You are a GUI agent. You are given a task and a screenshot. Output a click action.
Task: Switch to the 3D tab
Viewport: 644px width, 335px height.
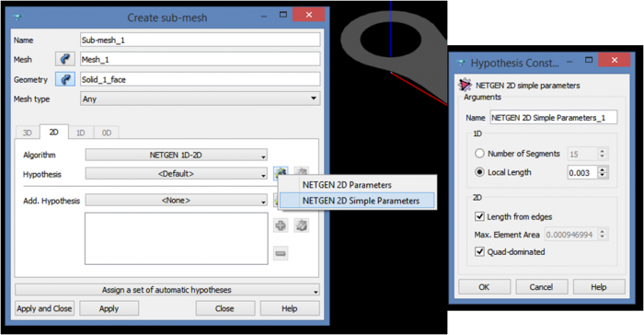(27, 133)
